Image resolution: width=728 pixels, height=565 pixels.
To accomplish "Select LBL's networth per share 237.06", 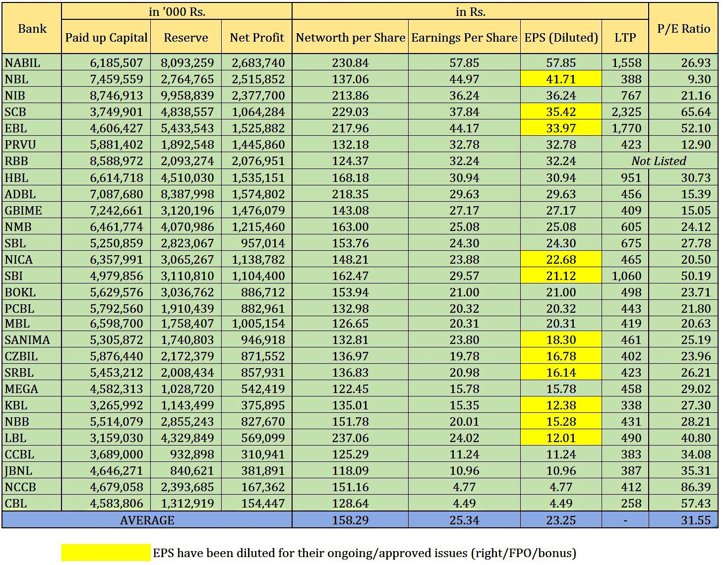I will click(350, 438).
